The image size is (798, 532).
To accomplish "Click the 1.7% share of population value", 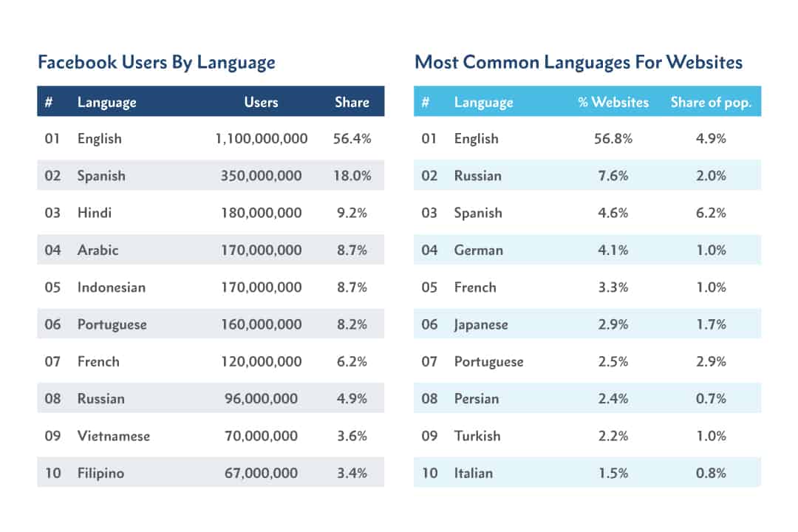I will click(711, 324).
